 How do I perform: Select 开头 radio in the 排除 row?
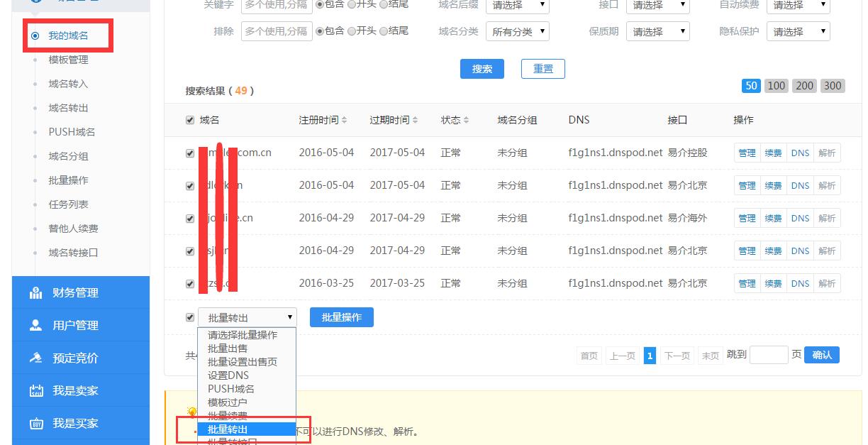coord(352,31)
